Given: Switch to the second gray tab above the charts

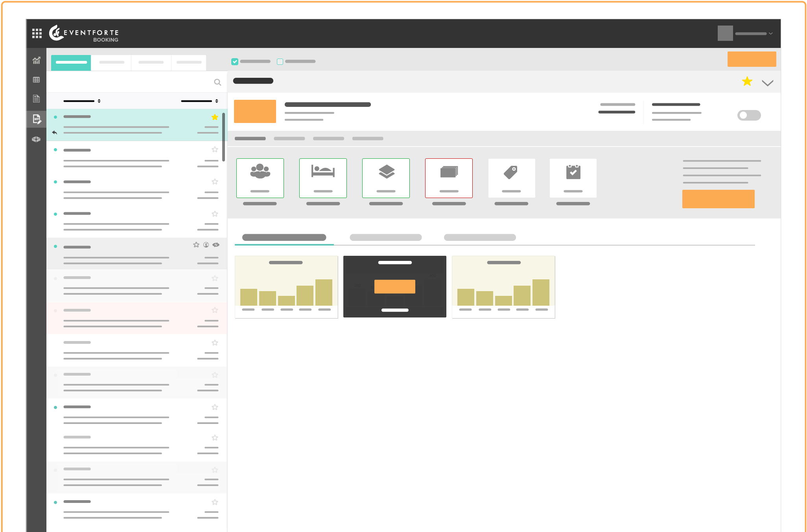Looking at the screenshot, I should (x=385, y=237).
